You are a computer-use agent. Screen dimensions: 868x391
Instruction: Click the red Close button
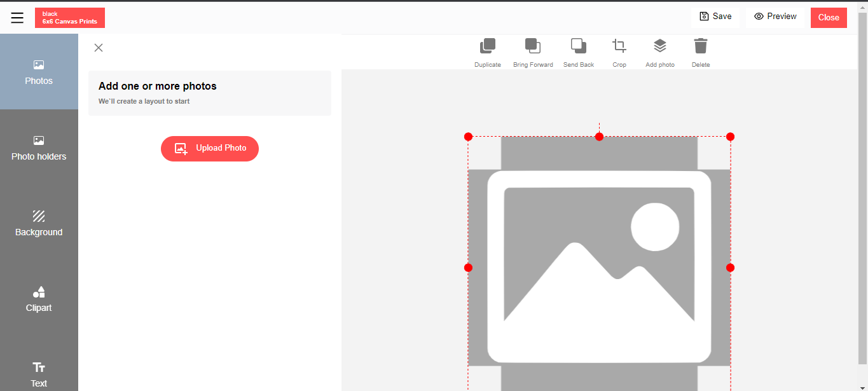point(829,18)
